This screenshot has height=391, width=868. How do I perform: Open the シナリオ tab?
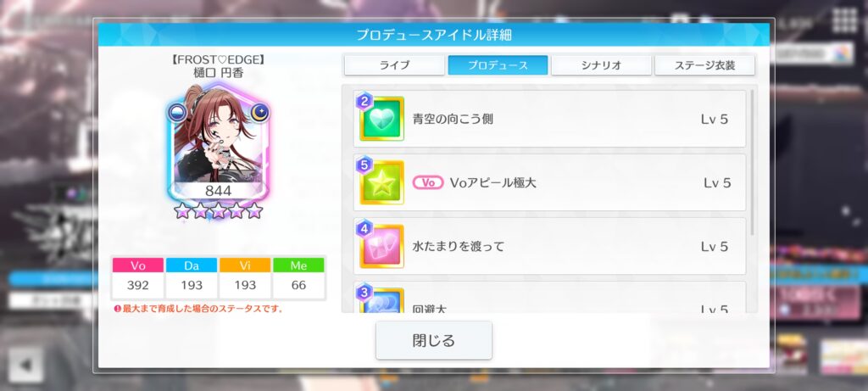tap(601, 65)
